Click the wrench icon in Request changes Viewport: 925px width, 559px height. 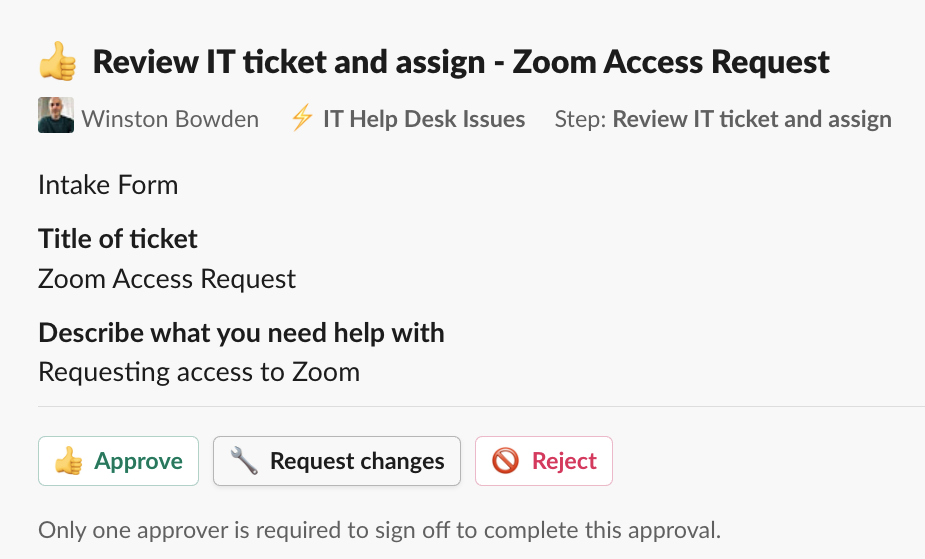244,461
